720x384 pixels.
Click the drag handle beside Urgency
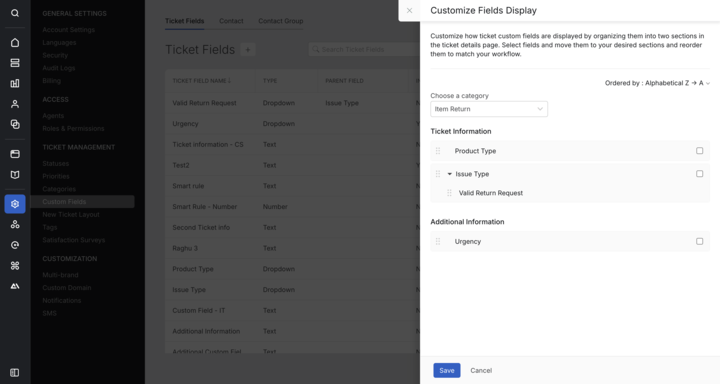point(438,241)
